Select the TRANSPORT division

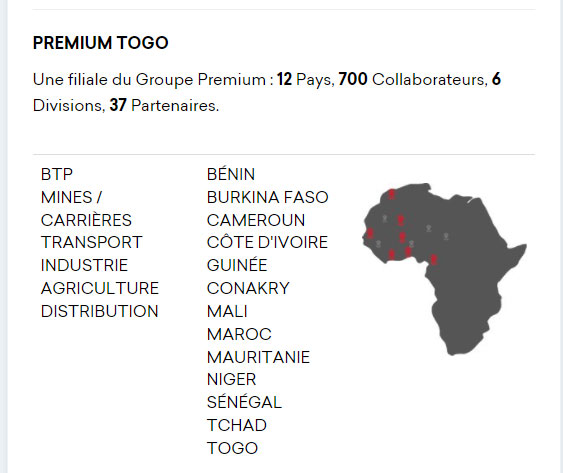point(92,242)
